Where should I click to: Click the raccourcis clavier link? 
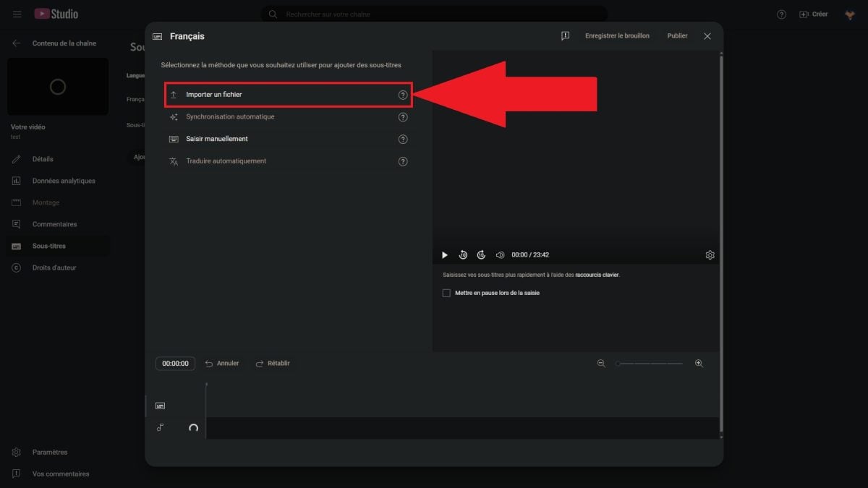click(x=597, y=275)
